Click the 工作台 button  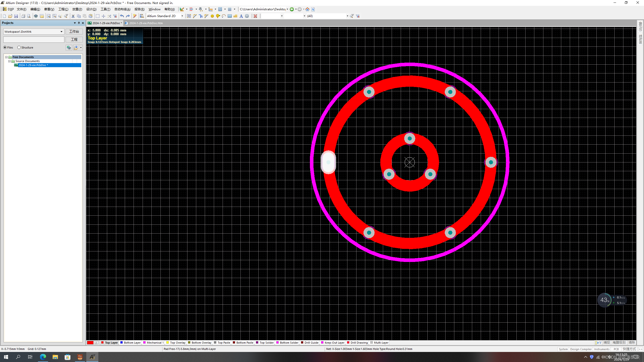click(74, 32)
